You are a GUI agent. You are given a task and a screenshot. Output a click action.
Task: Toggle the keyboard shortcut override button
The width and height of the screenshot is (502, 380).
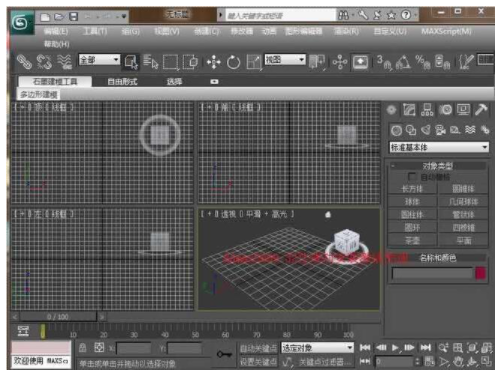(x=360, y=62)
